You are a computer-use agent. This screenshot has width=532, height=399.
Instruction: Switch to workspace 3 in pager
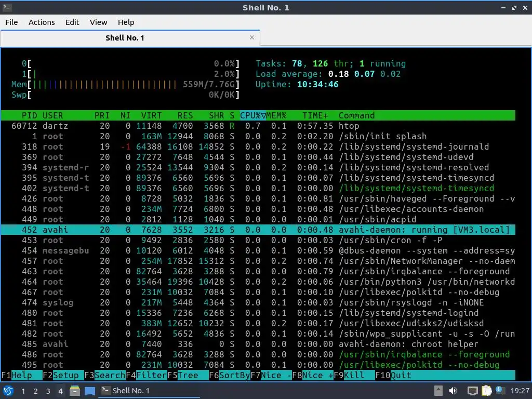(x=48, y=391)
